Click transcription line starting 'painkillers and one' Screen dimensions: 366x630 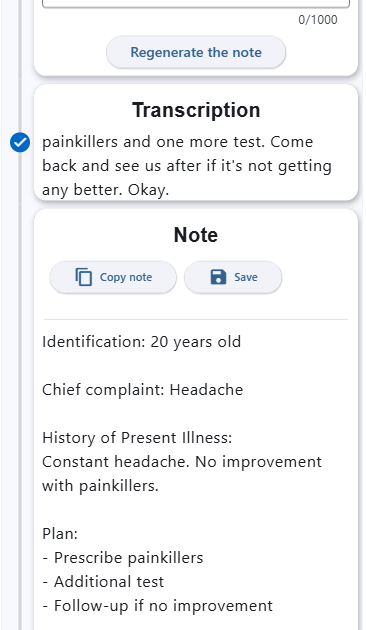click(178, 142)
